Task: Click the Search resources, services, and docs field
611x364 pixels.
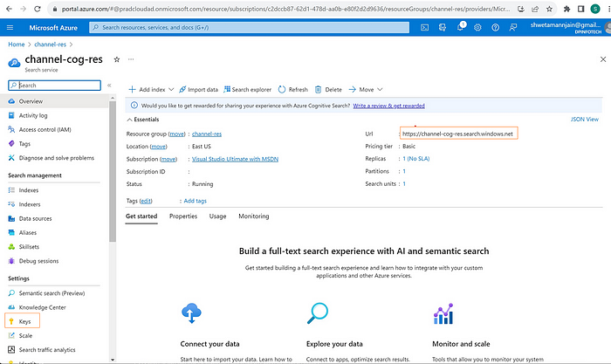Action: click(250, 28)
